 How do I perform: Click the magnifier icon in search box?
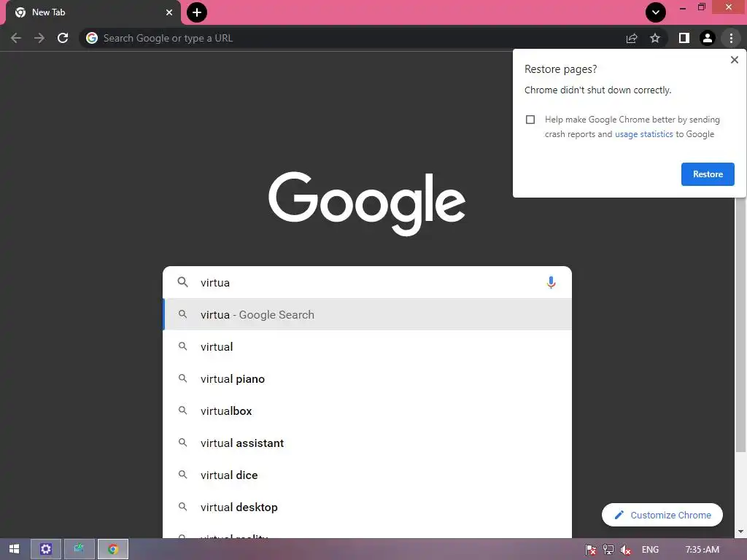(182, 282)
